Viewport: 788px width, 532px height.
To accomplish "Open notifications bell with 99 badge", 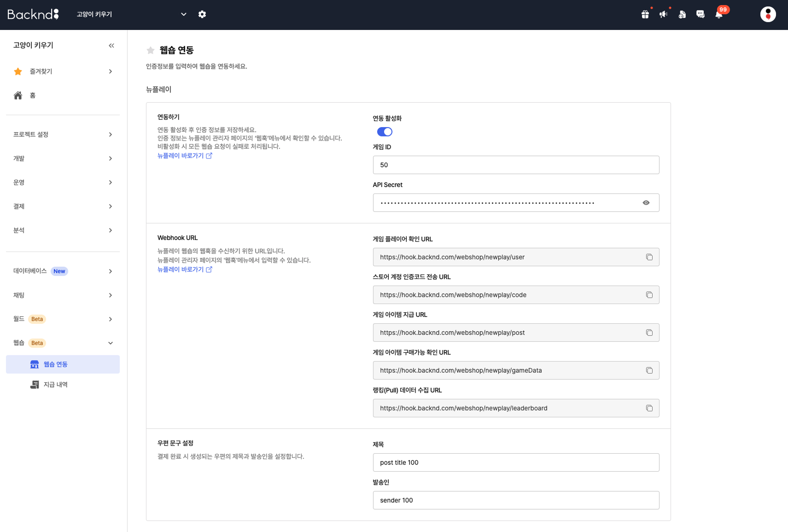I will (x=718, y=14).
